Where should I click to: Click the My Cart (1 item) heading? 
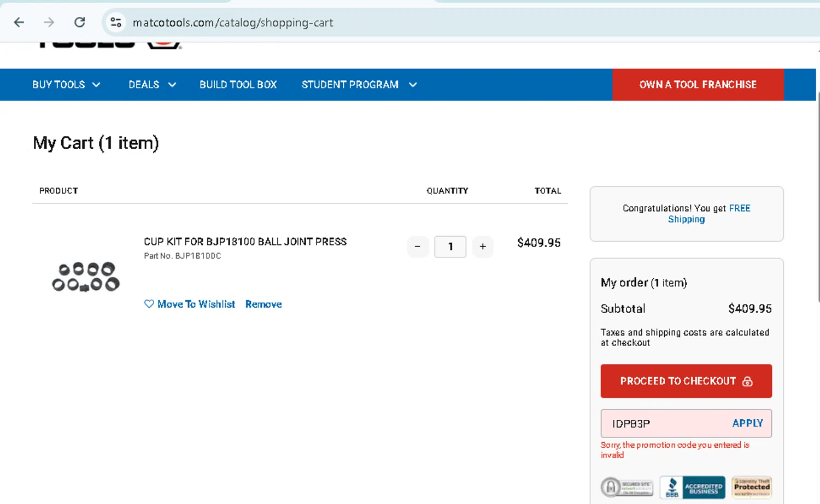96,143
